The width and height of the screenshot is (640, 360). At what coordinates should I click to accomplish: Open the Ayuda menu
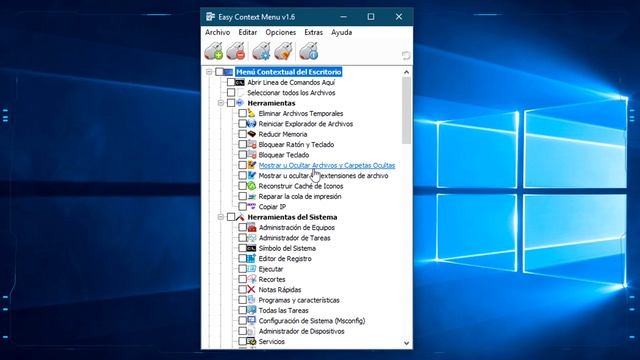(342, 32)
